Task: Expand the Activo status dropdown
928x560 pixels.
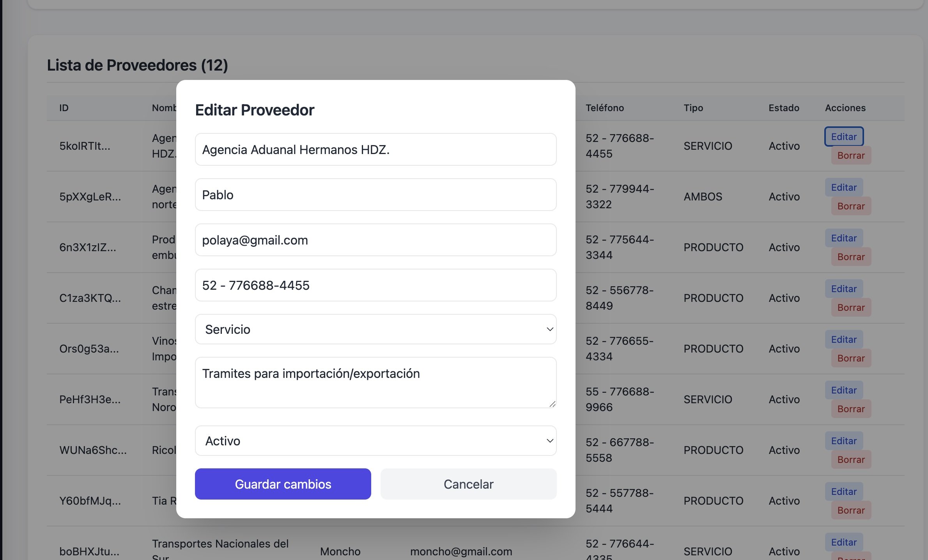Action: [x=375, y=441]
